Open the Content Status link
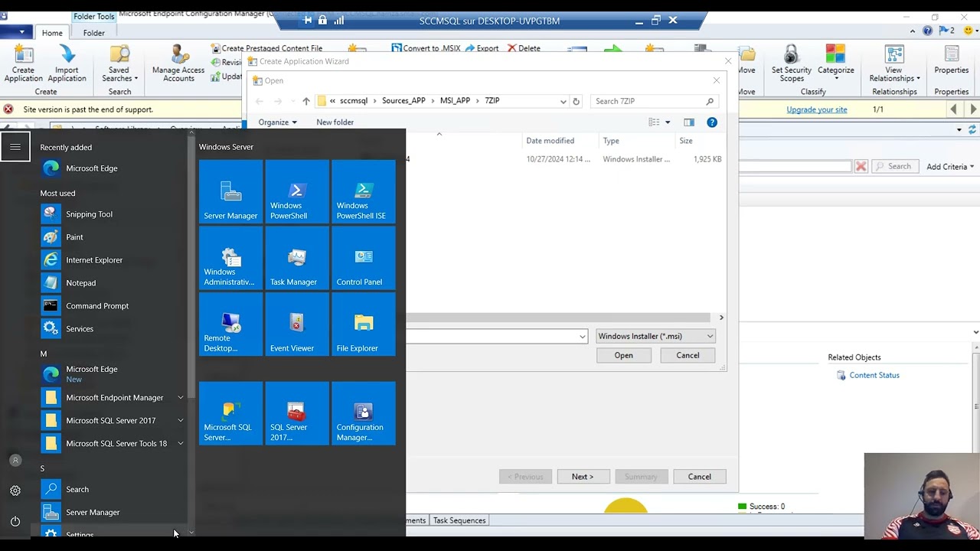 tap(874, 375)
